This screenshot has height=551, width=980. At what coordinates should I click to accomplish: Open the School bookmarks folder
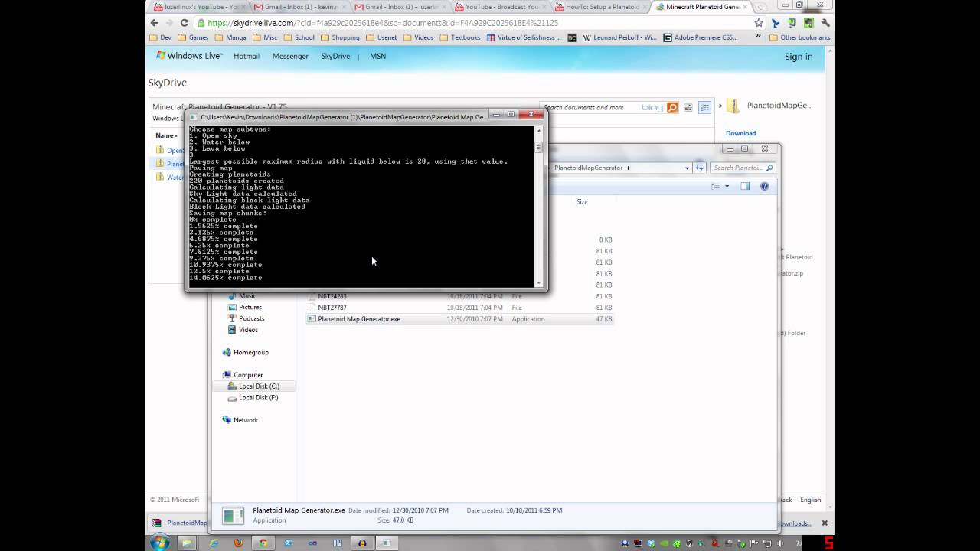pyautogui.click(x=299, y=37)
